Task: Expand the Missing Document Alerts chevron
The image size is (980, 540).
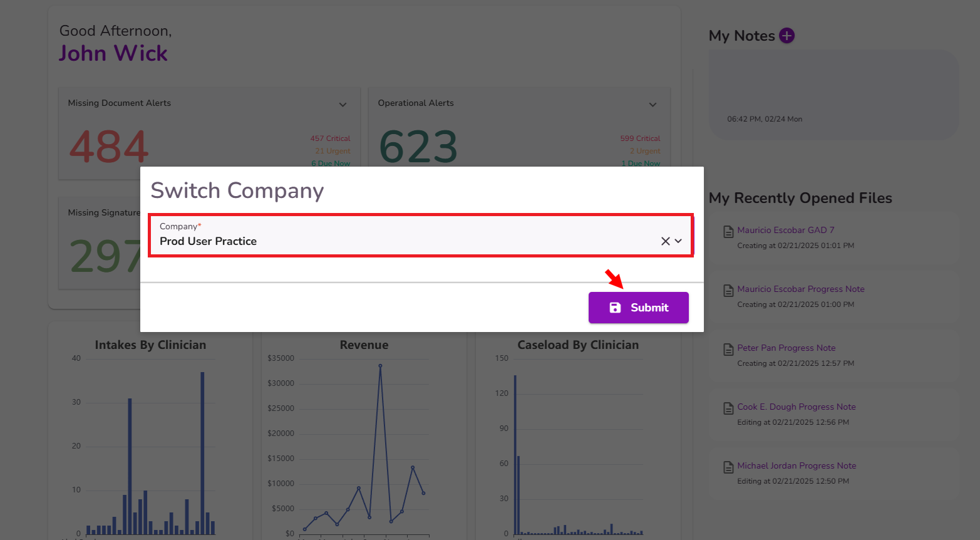Action: [343, 105]
